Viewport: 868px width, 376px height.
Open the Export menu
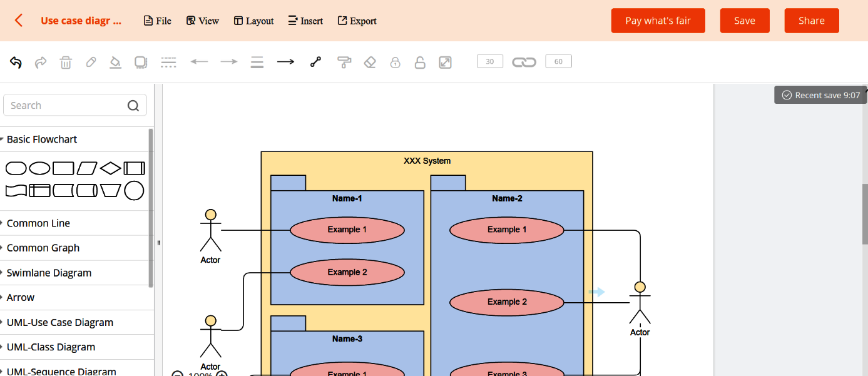[357, 21]
